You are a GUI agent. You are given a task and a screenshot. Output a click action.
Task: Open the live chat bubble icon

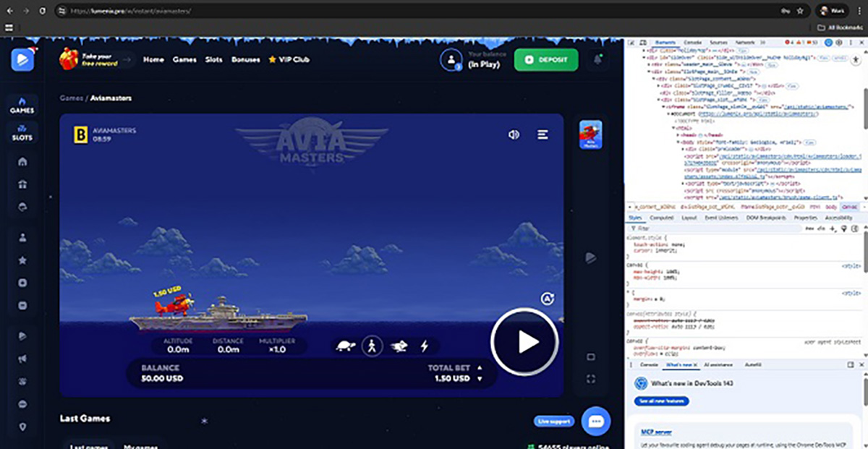(x=596, y=422)
